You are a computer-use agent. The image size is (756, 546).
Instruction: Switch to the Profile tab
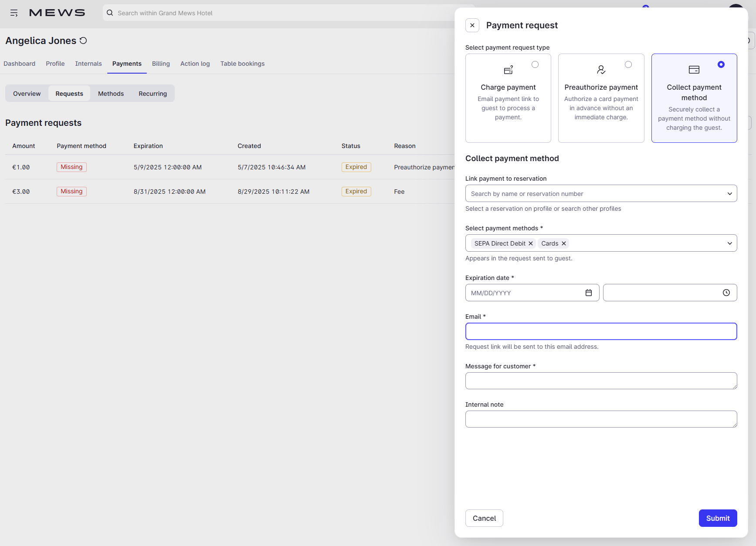coord(55,64)
